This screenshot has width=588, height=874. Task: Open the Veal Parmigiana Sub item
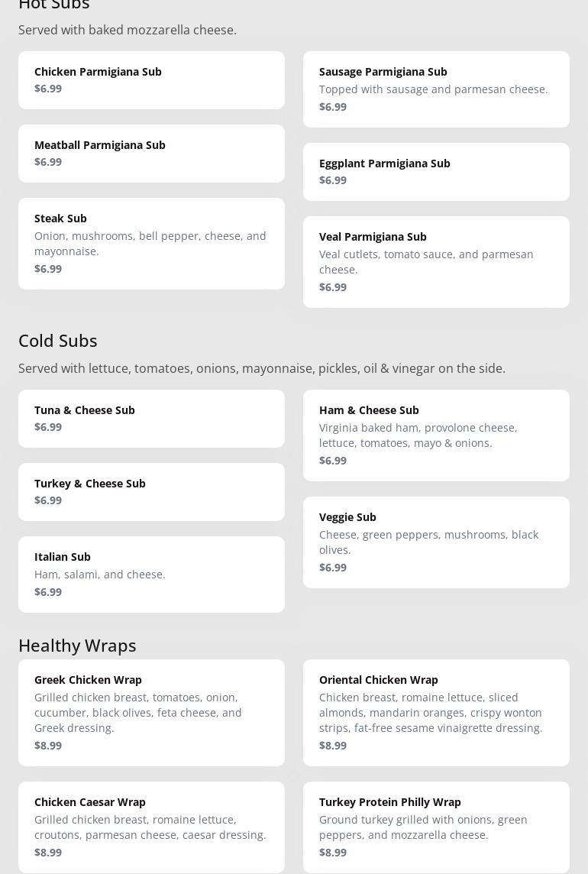pos(436,262)
